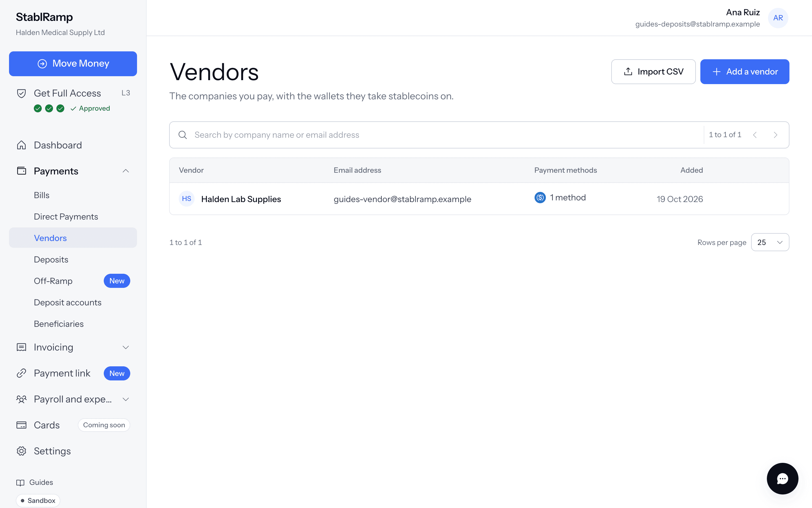The width and height of the screenshot is (812, 508).
Task: Go to next page arrow
Action: click(775, 135)
